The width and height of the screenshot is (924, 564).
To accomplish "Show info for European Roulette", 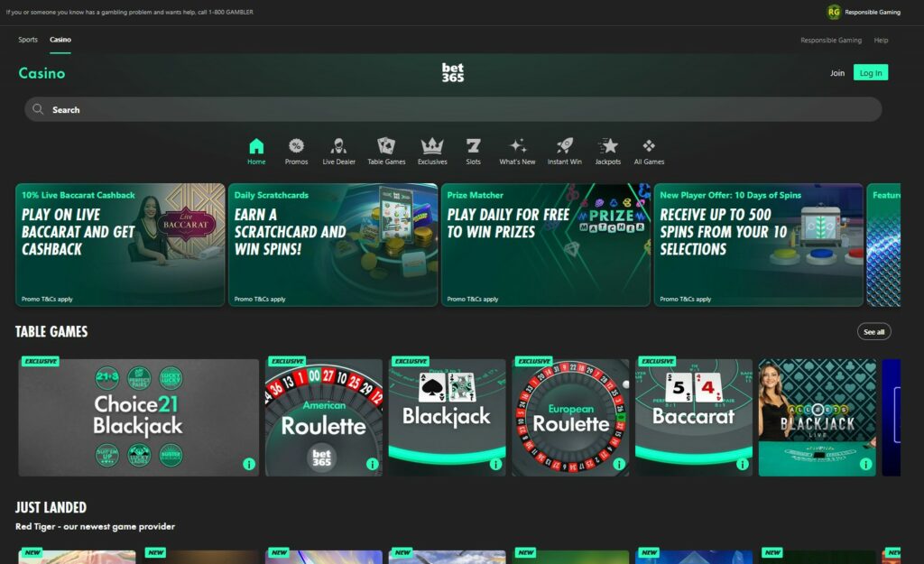I will click(619, 465).
